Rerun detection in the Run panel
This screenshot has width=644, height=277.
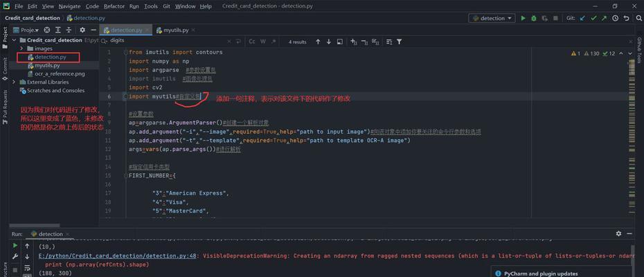(x=15, y=247)
